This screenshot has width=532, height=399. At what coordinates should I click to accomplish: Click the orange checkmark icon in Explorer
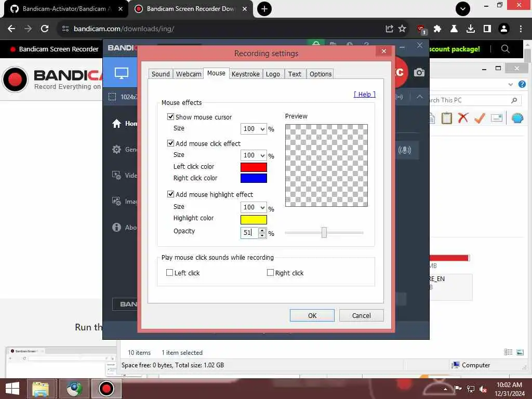coord(480,118)
